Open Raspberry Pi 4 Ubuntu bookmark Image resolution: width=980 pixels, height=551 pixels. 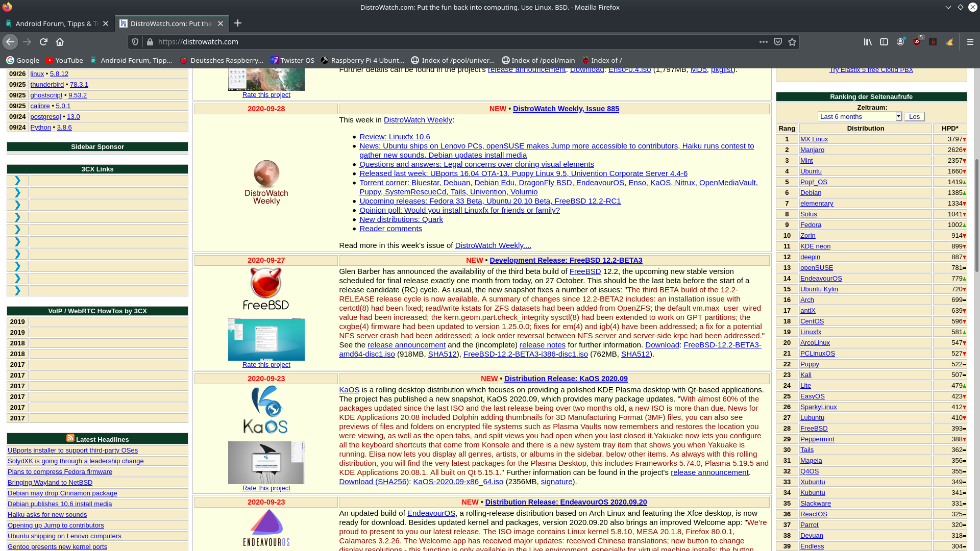tap(362, 60)
